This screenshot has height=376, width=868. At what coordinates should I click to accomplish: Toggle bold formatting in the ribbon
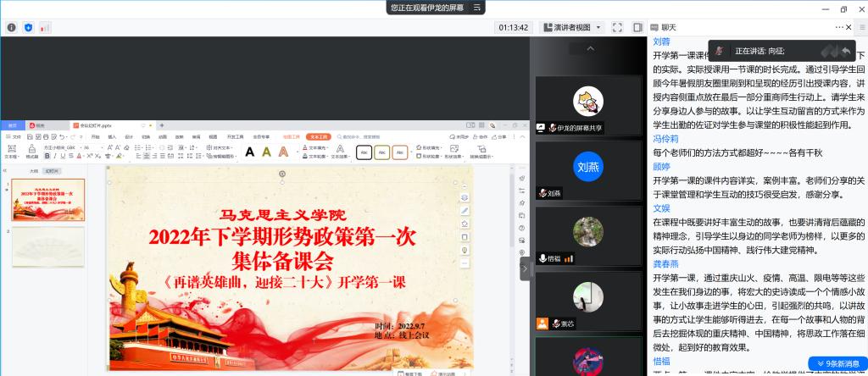click(x=48, y=157)
